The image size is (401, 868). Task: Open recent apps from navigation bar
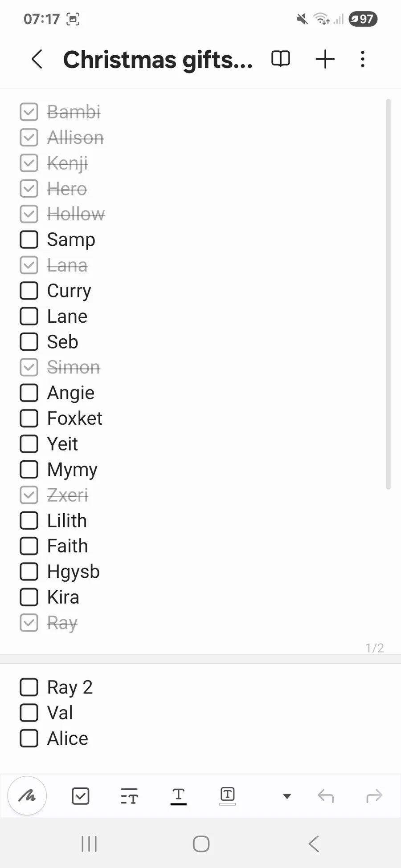(x=89, y=844)
